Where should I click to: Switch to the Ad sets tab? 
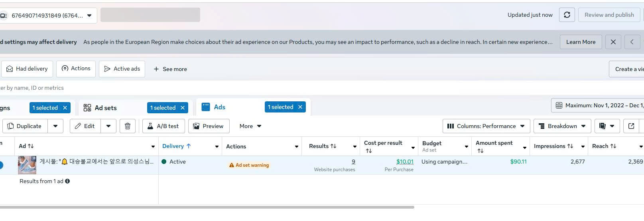pos(105,108)
